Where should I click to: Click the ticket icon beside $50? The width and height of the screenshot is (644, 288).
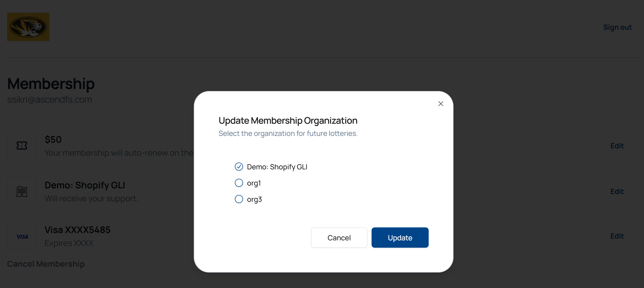coord(22,146)
